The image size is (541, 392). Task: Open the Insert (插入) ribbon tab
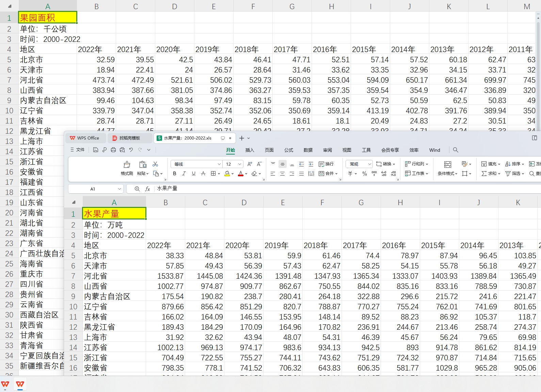pyautogui.click(x=250, y=150)
